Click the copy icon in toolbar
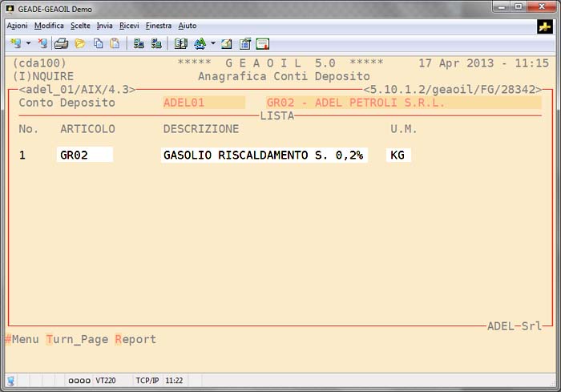The image size is (561, 392). point(97,43)
